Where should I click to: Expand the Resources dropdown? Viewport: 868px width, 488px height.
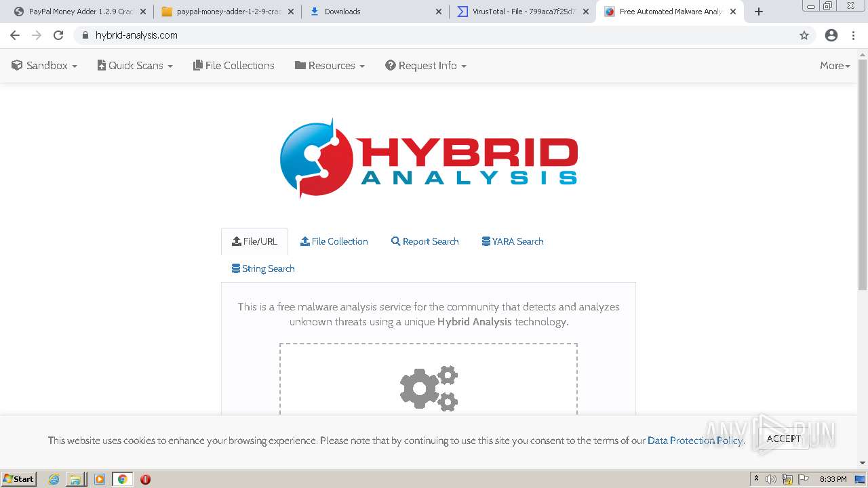point(330,66)
